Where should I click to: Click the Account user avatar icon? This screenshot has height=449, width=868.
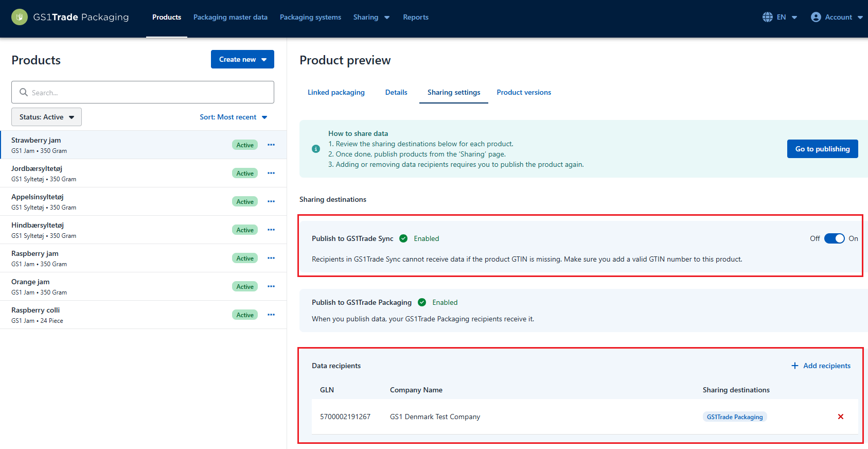click(x=816, y=17)
